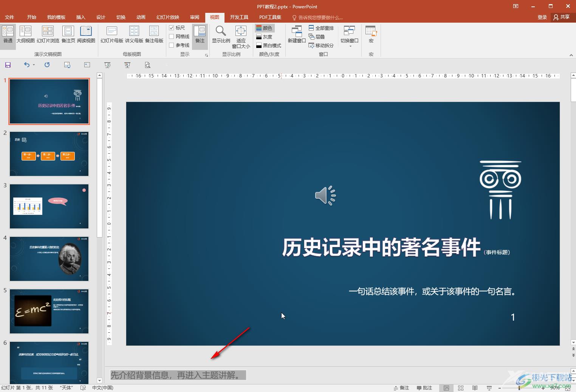
Task: Select slide 2 thumbnail
Action: (x=49, y=154)
